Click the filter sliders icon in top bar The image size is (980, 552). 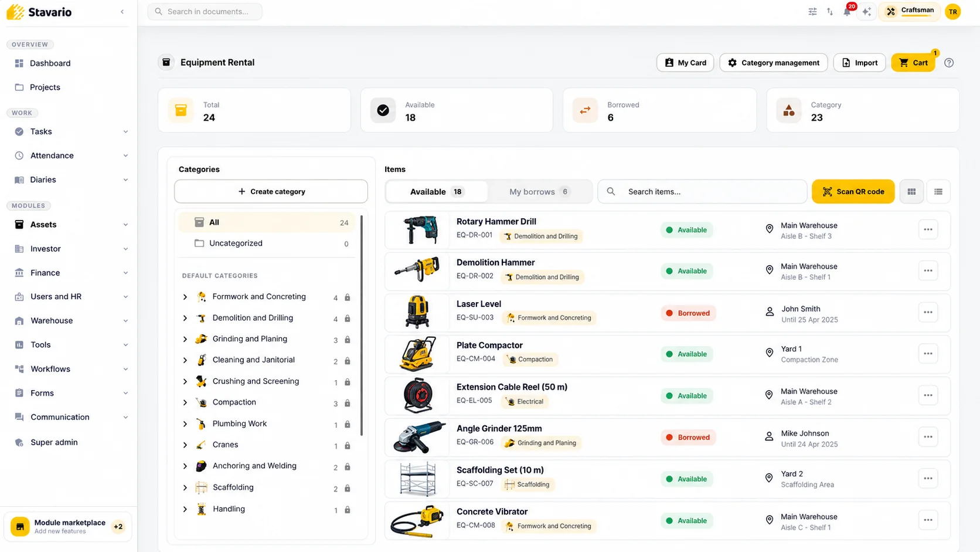click(812, 12)
